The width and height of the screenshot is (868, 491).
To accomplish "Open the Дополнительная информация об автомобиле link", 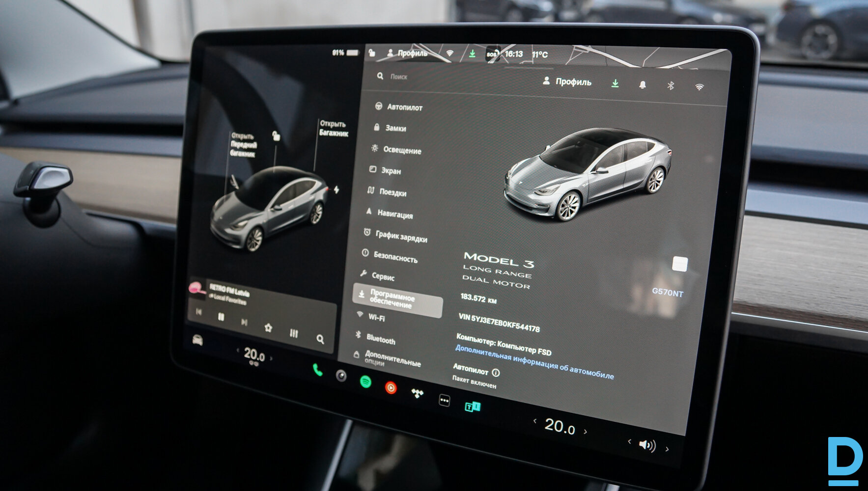I will [x=534, y=362].
